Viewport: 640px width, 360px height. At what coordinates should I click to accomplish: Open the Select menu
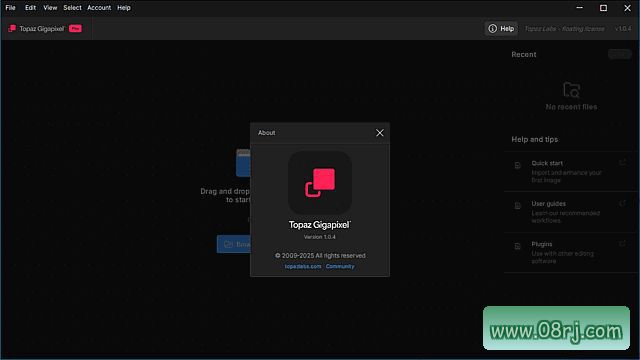pos(72,8)
